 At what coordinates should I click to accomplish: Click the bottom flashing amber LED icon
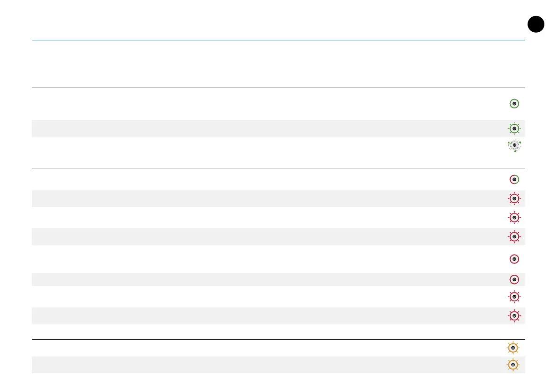(x=514, y=365)
